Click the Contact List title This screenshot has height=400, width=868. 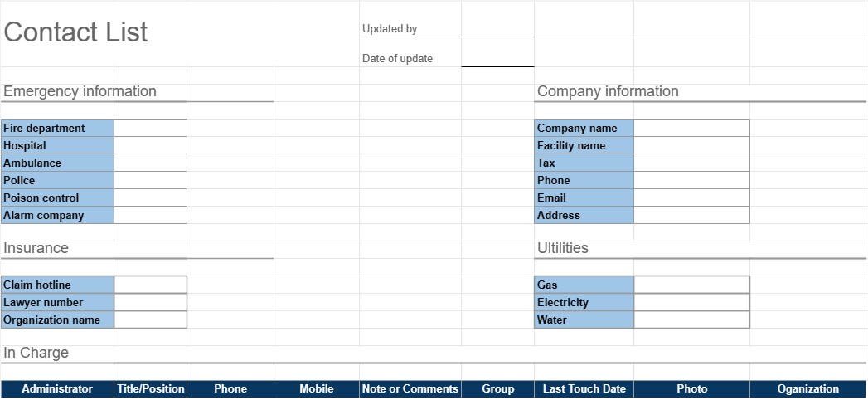pyautogui.click(x=75, y=32)
